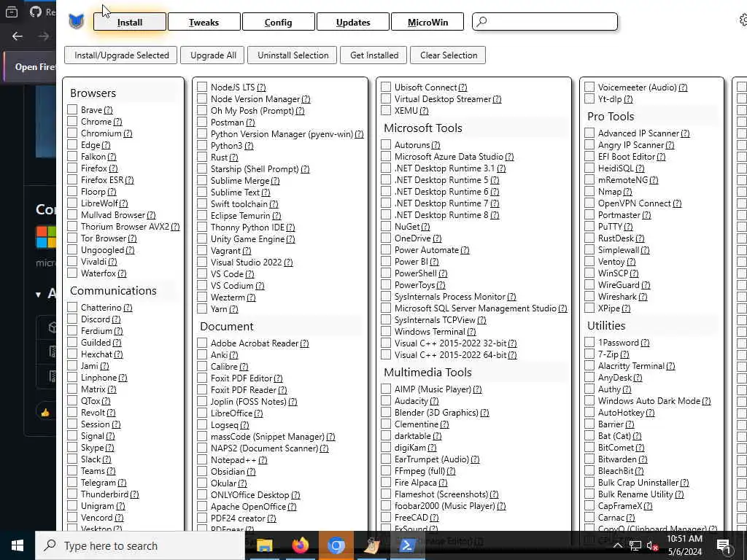Click the muted volume tray icon
The height and width of the screenshot is (560, 747).
coord(652,545)
